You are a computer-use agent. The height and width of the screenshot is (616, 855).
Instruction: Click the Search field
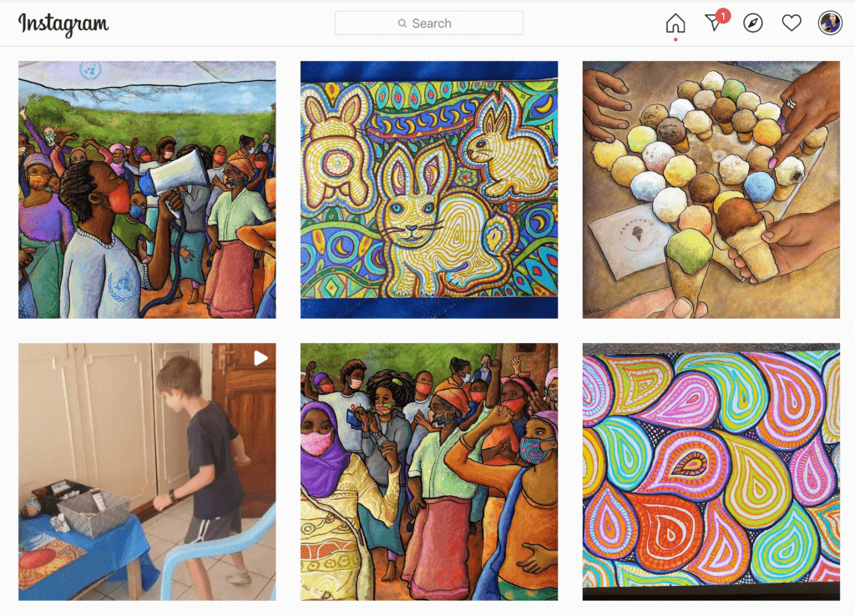click(429, 23)
